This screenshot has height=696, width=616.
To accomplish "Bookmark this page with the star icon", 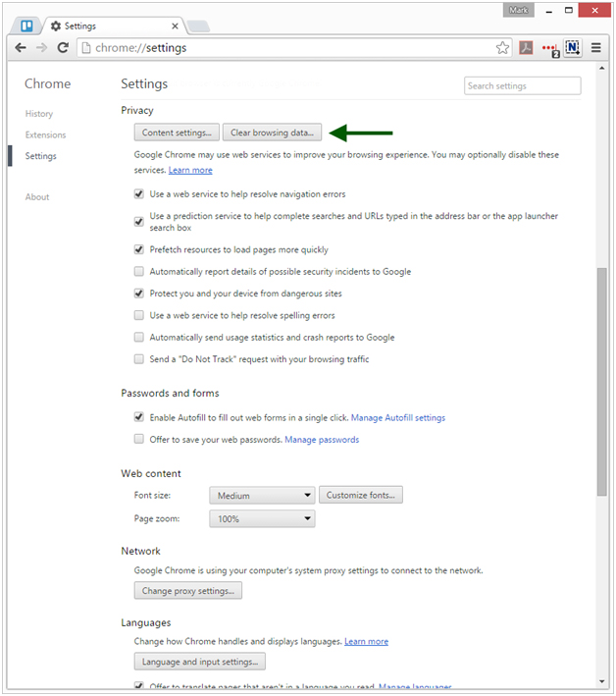I will tap(502, 48).
